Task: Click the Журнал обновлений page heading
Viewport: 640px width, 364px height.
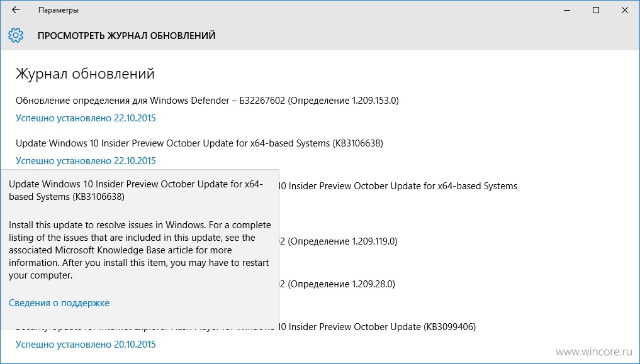Action: 85,74
